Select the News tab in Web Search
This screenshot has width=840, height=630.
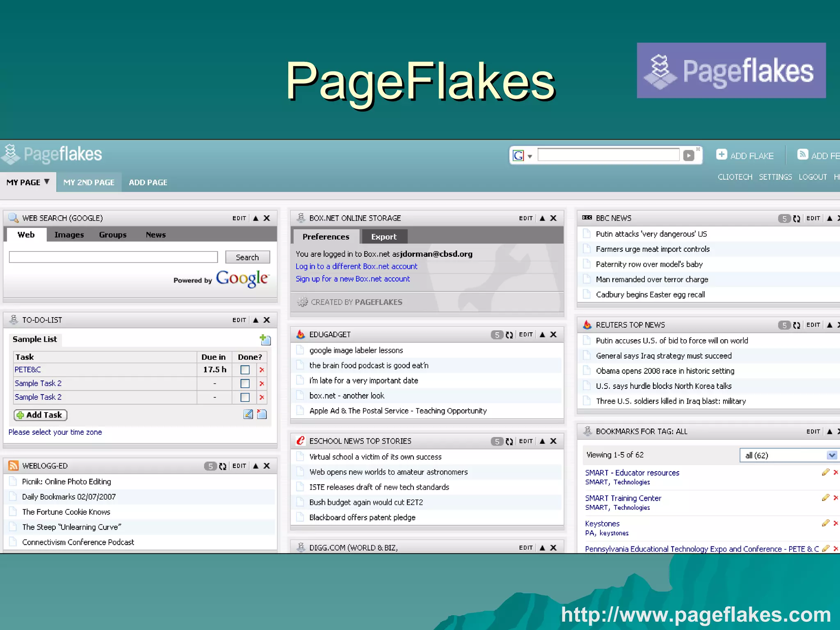(156, 235)
